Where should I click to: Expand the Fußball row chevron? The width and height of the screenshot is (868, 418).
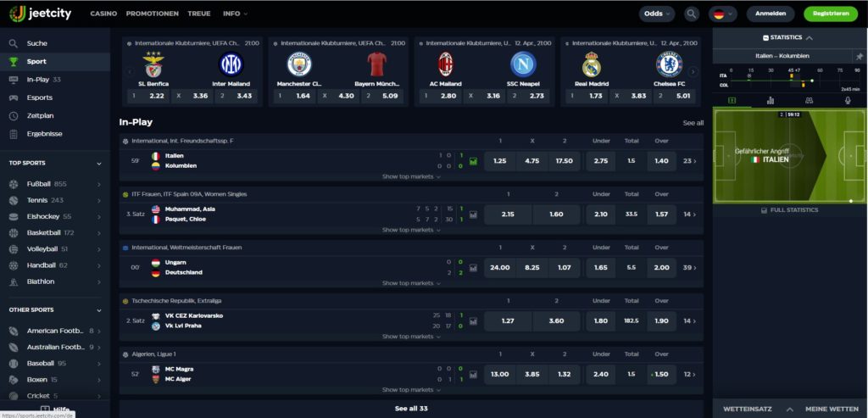pos(99,184)
